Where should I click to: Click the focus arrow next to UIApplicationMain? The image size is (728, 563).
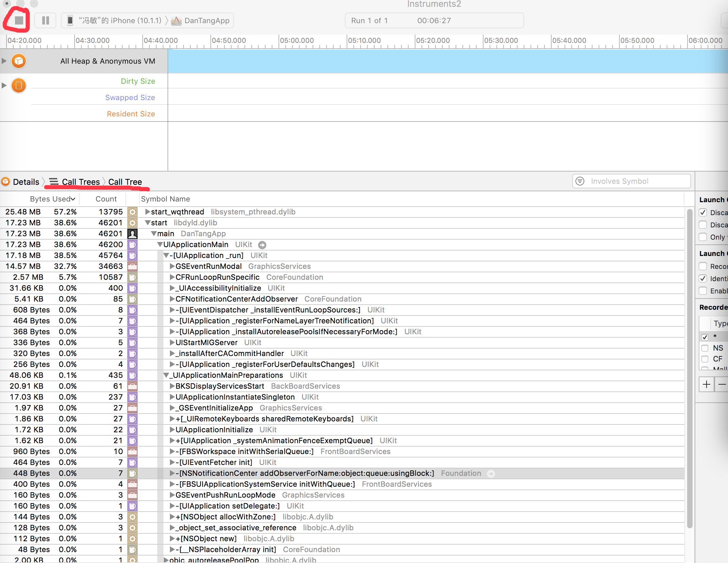(262, 245)
